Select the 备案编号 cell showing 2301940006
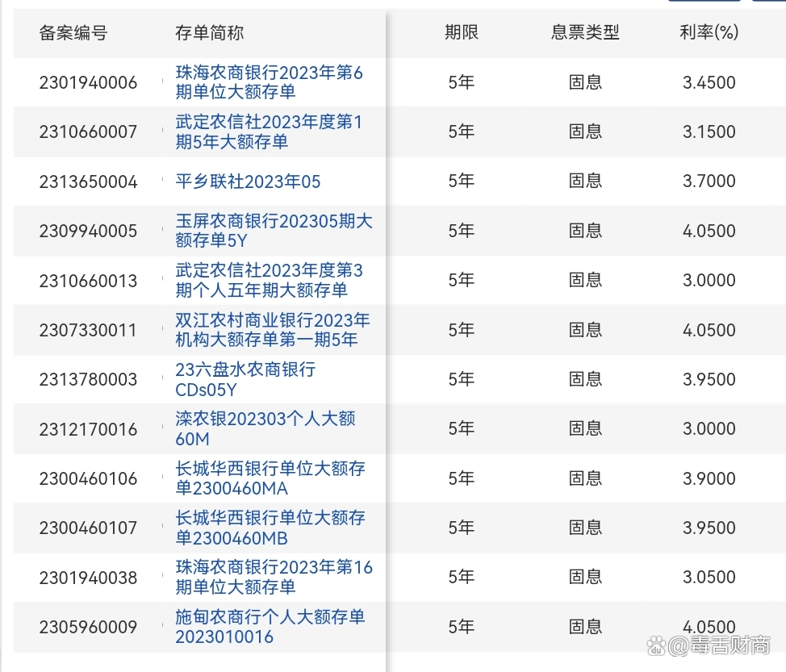 [88, 82]
